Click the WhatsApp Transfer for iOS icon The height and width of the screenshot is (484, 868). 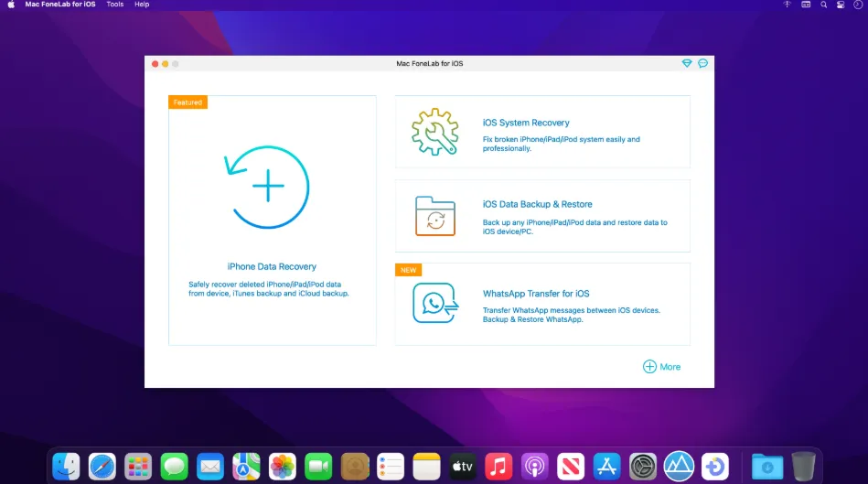click(435, 303)
